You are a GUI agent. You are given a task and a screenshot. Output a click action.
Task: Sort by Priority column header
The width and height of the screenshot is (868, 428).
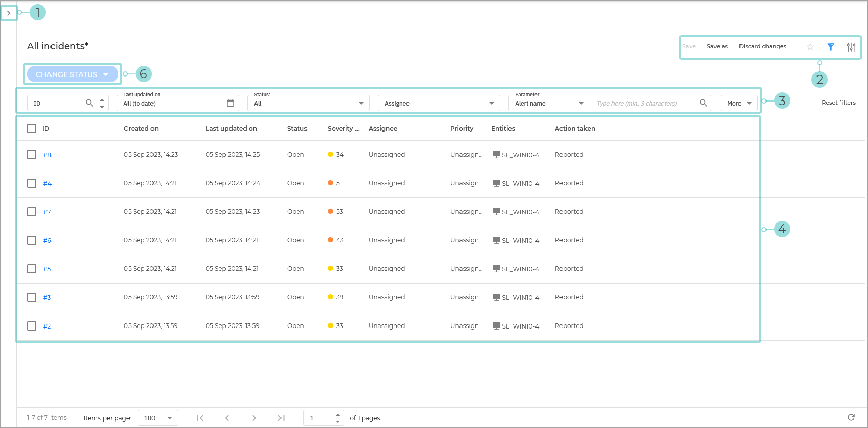pos(462,129)
